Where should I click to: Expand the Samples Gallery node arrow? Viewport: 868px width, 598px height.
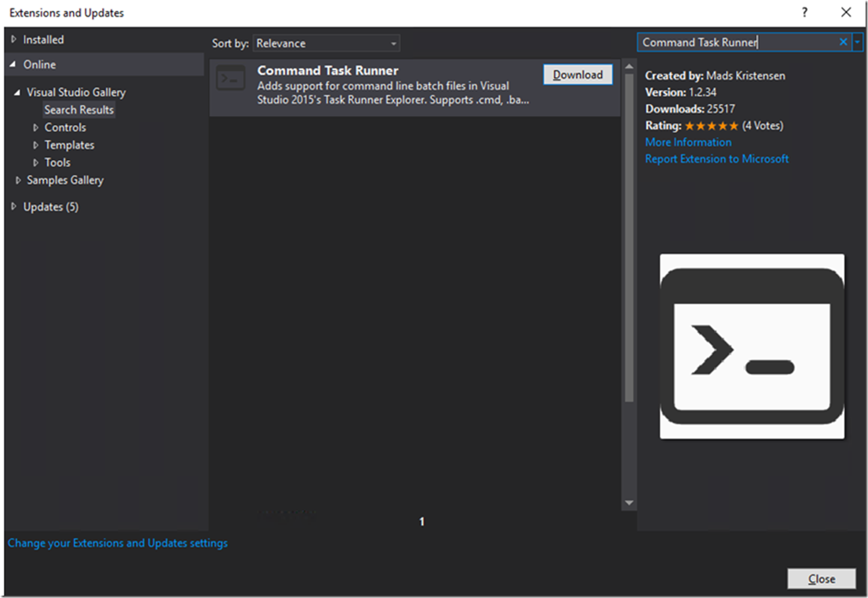(x=18, y=180)
